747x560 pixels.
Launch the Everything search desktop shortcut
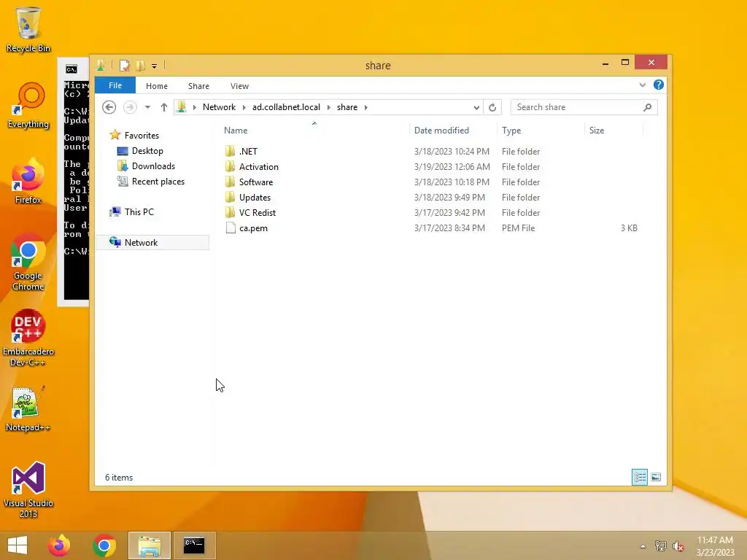[x=28, y=106]
